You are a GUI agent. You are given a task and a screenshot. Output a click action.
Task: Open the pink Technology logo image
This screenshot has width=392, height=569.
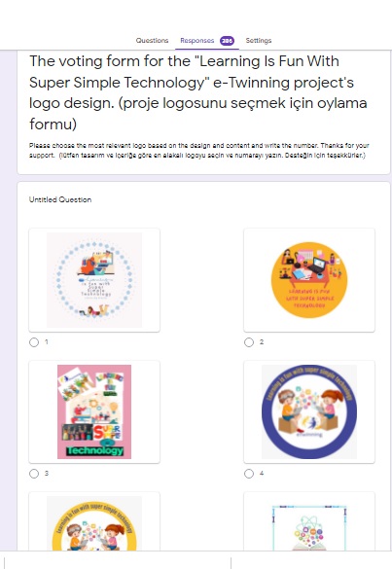pyautogui.click(x=94, y=411)
